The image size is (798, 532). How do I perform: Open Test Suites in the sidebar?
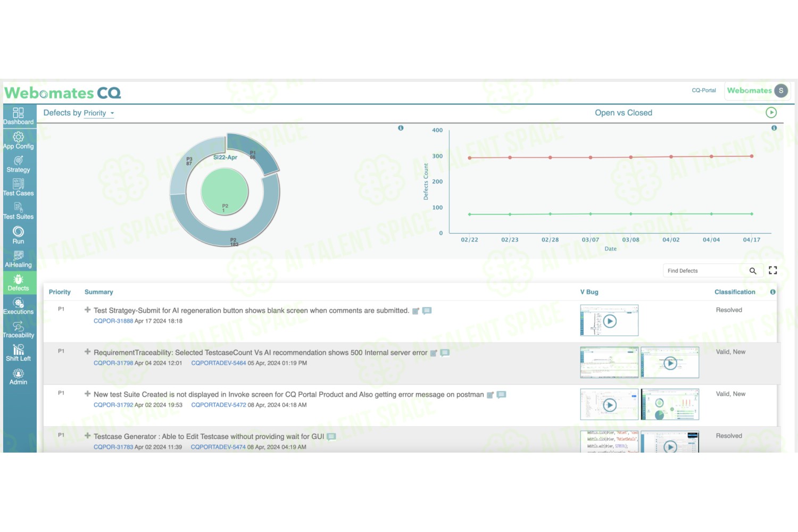coord(19,211)
